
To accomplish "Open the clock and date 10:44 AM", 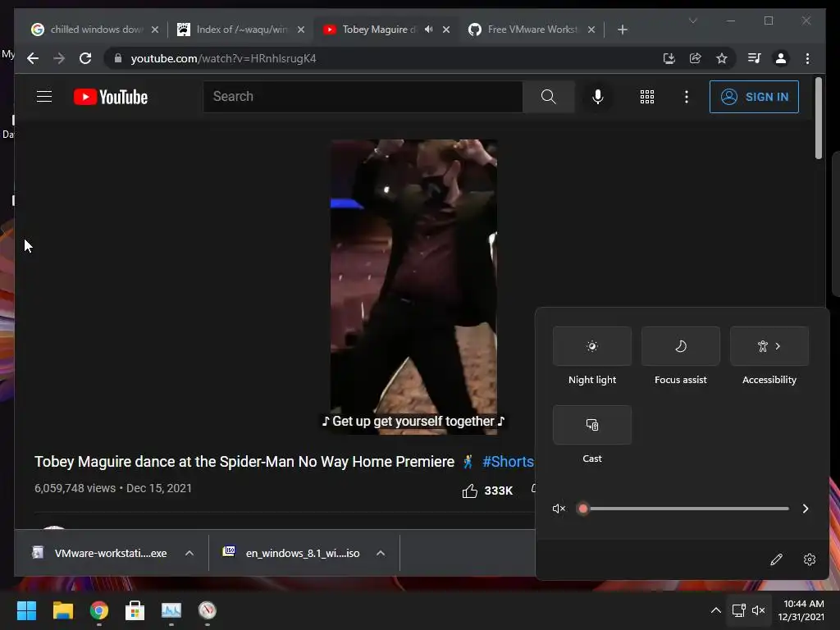I will pos(801,610).
